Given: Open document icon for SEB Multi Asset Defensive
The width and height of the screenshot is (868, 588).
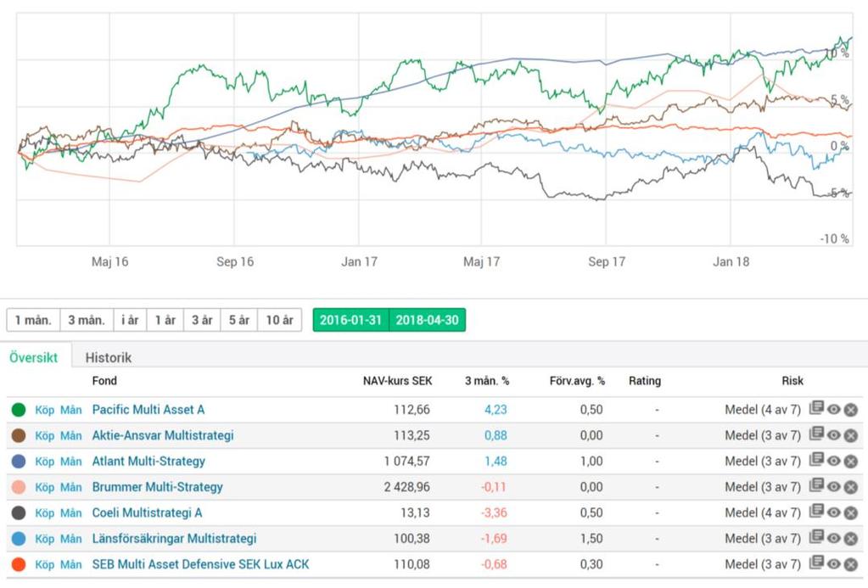Looking at the screenshot, I should pos(816,563).
